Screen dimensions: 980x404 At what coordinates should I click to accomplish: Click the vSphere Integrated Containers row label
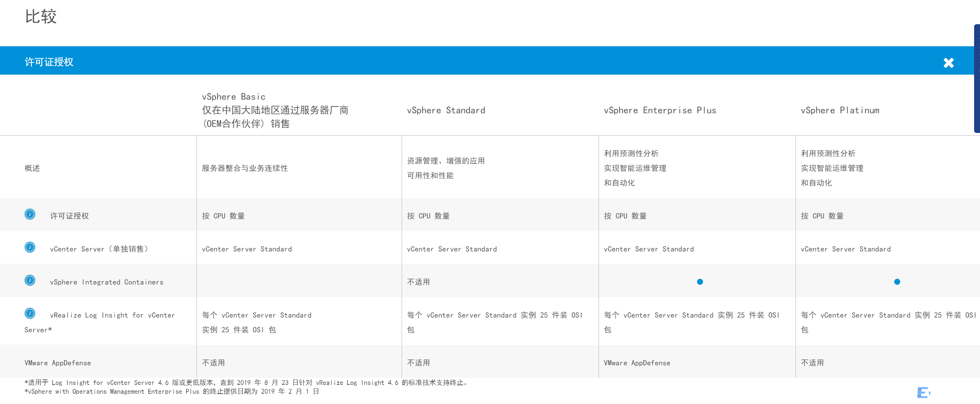pos(107,282)
